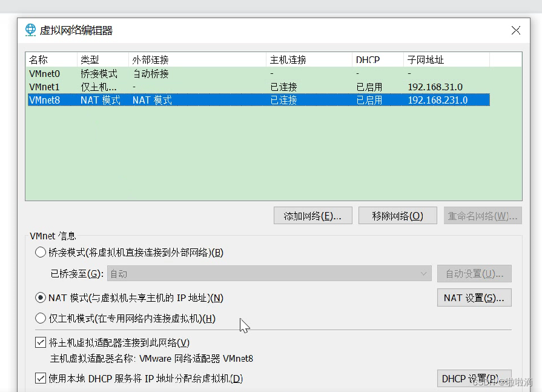
Task: Click the 添加网络(E)... button
Action: (313, 216)
